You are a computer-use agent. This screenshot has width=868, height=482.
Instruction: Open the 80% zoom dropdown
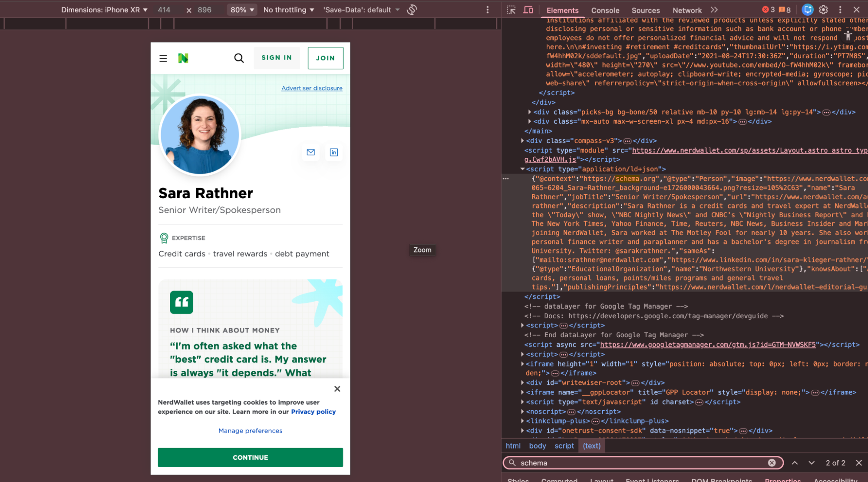point(242,10)
